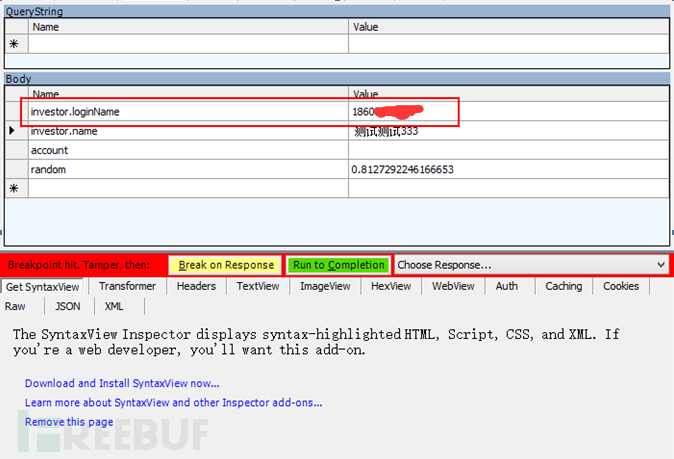Viewport: 674px width, 459px height.
Task: Click the empty QueryString new-row value cell
Action: click(509, 44)
